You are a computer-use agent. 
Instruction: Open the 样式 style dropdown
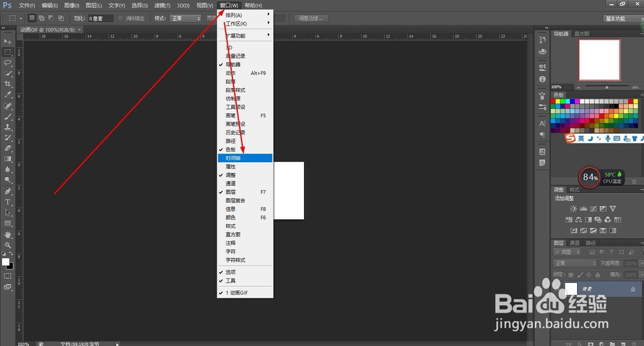tap(185, 19)
